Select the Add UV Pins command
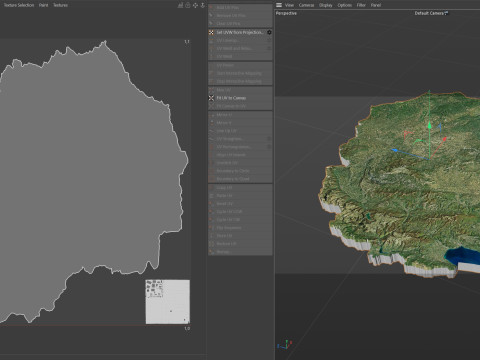The width and height of the screenshot is (480, 360). click(x=240, y=7)
